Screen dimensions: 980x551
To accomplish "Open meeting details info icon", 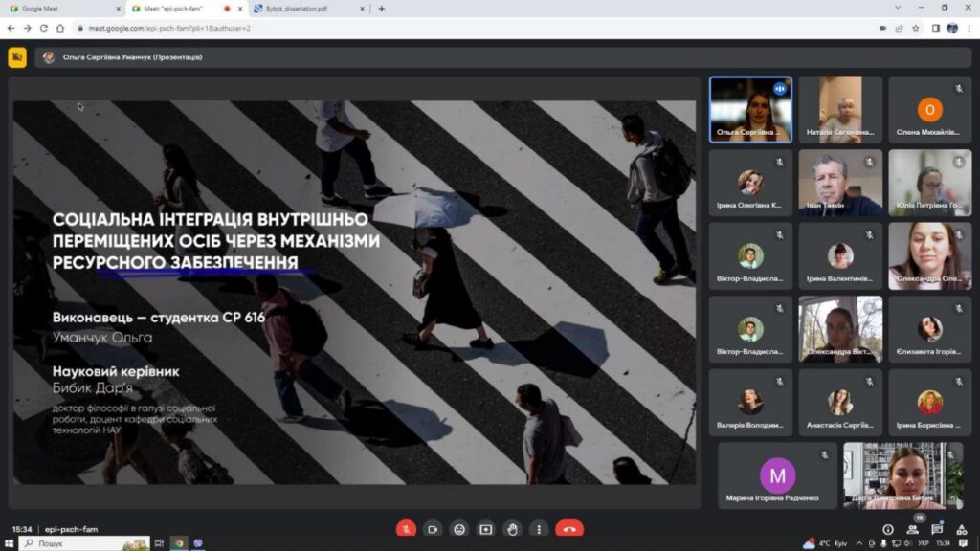I will 887,529.
